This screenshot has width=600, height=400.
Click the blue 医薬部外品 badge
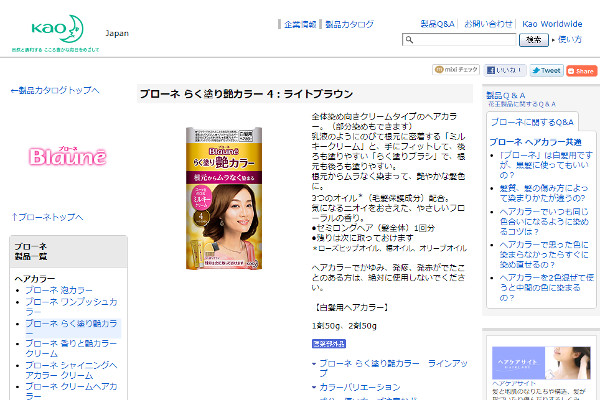(329, 344)
